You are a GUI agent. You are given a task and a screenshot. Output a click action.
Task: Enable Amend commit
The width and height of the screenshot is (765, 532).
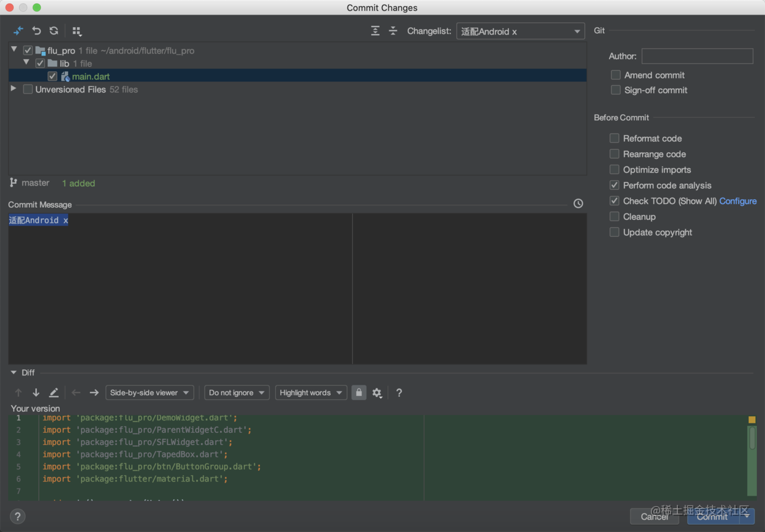[616, 75]
